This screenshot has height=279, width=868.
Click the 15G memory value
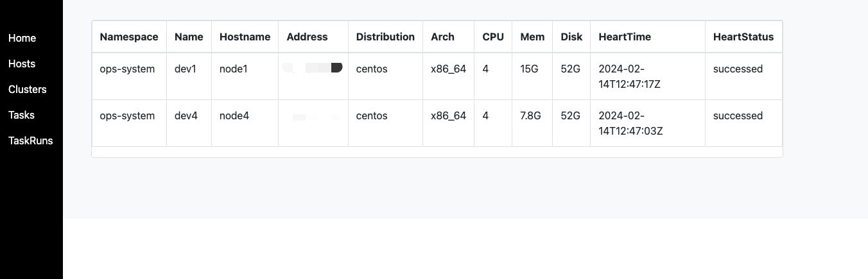529,69
